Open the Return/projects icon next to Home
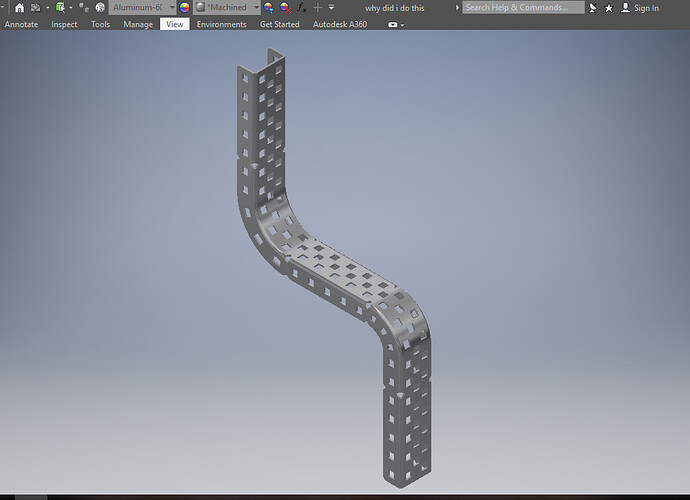Viewport: 690px width, 500px height. point(36,7)
